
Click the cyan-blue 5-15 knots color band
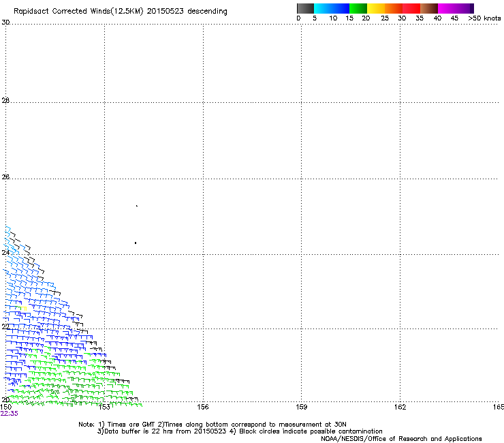tap(332, 8)
